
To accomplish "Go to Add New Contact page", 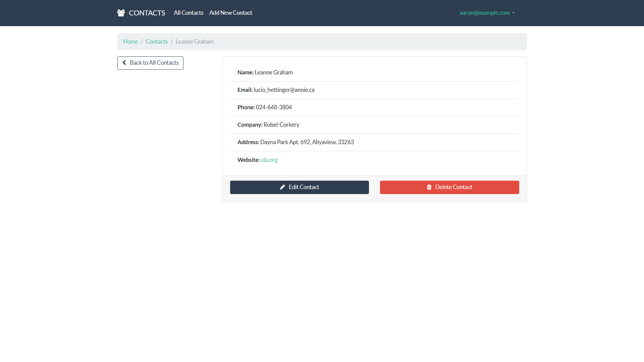I will click(230, 13).
